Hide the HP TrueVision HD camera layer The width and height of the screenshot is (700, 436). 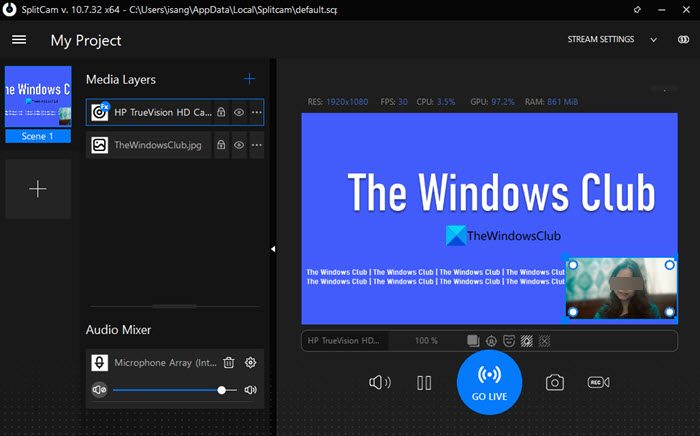coord(239,113)
